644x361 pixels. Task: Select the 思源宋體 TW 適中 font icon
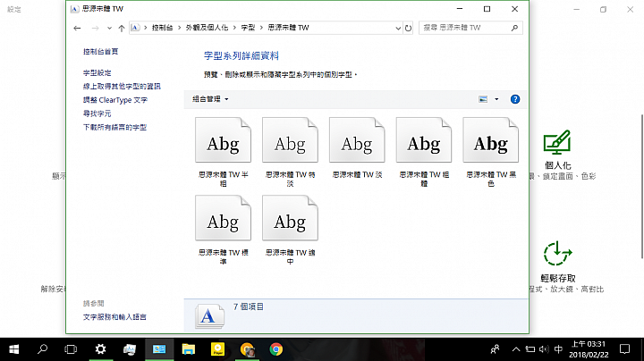(290, 218)
